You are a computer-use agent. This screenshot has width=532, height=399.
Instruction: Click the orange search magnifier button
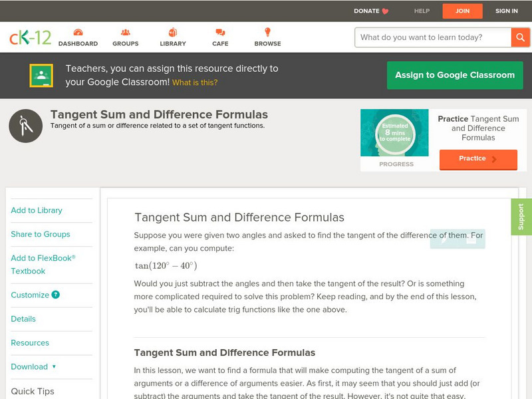[x=520, y=37]
